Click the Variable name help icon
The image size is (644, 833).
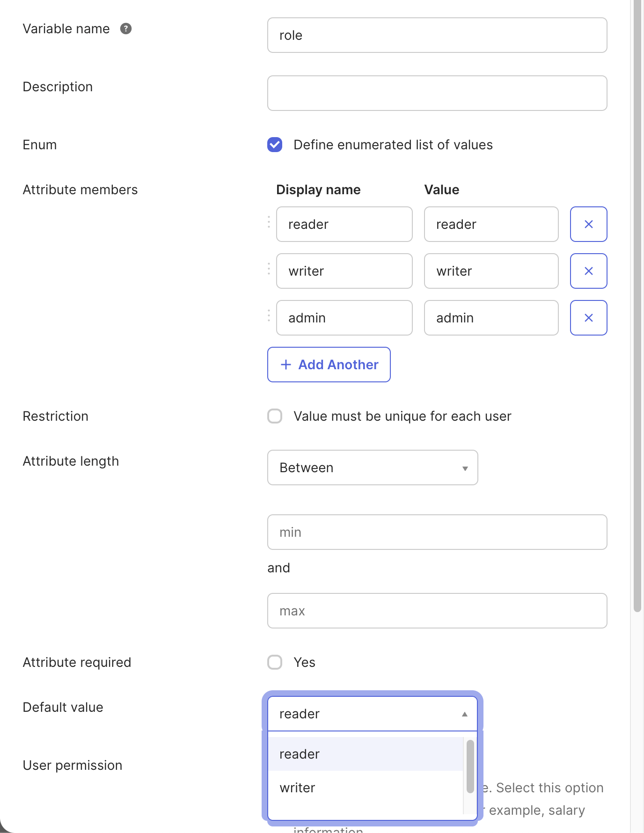coord(126,29)
